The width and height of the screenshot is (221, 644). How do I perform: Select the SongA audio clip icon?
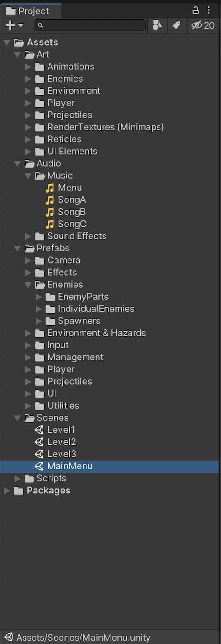coord(50,200)
